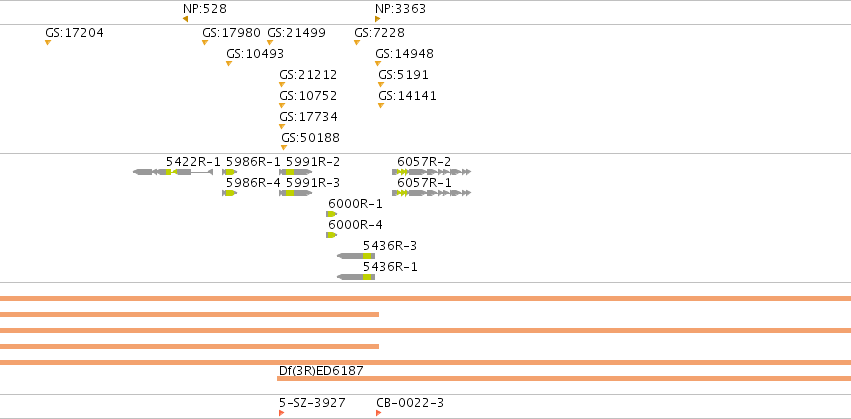Click the GS:10493 triangle marker
The height and width of the screenshot is (419, 851).
[x=228, y=64]
